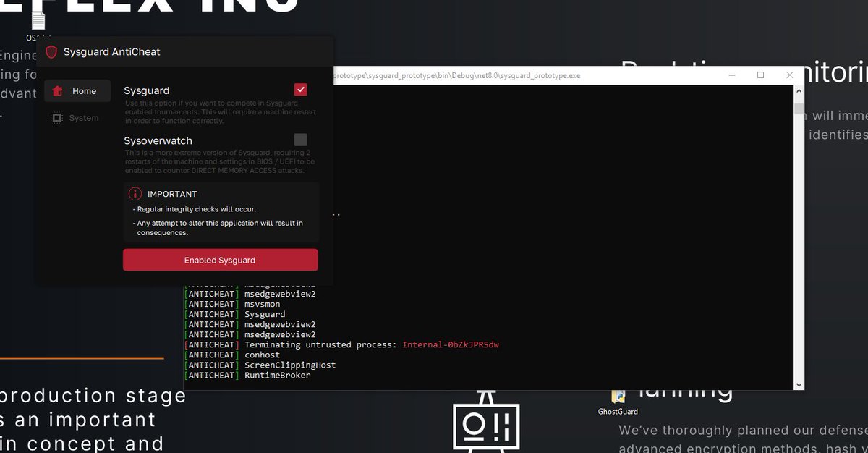868x453 pixels.
Task: Click the Sysoverwatch option heading text
Action: [158, 140]
